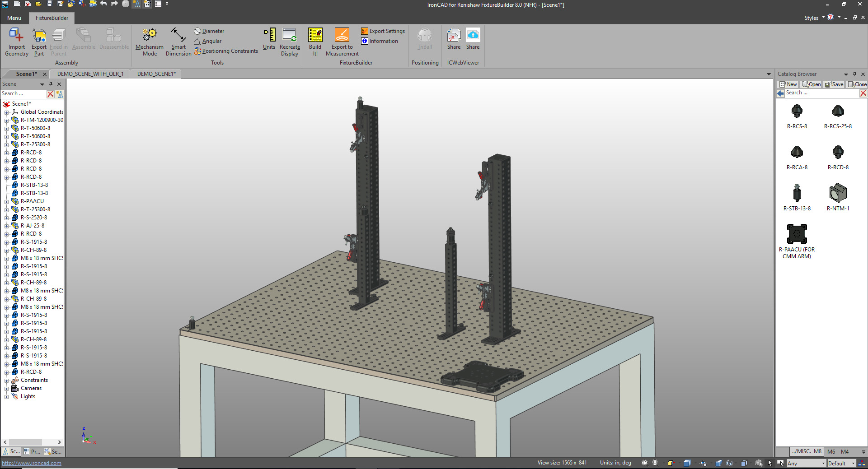Click Close in Catalog Browser

click(857, 84)
